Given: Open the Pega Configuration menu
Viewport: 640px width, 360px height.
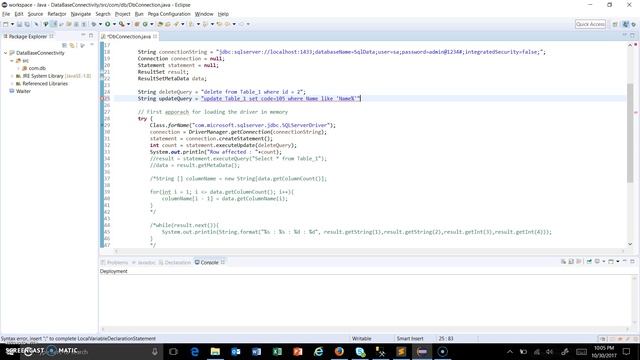Looking at the screenshot, I should [169, 14].
